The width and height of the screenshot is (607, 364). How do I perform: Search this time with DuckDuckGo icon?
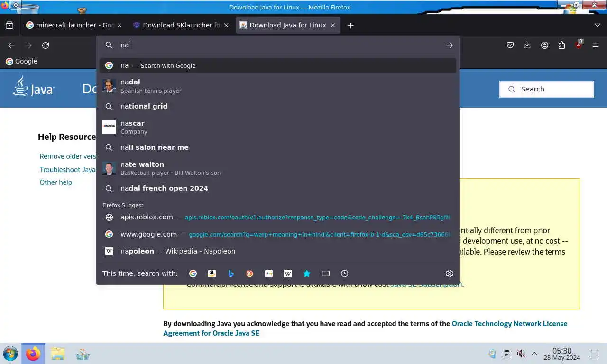(x=250, y=273)
